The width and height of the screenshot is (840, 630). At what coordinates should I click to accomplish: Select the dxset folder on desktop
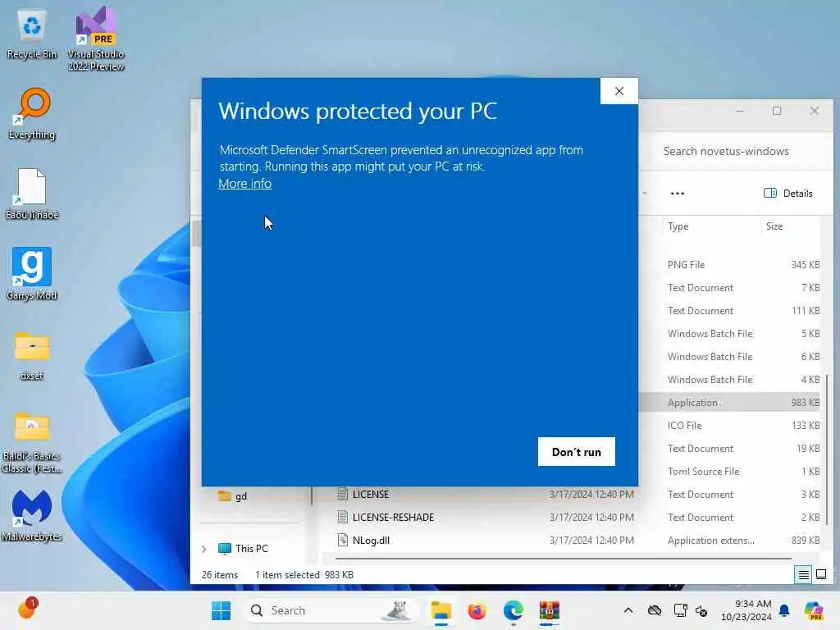pos(32,356)
